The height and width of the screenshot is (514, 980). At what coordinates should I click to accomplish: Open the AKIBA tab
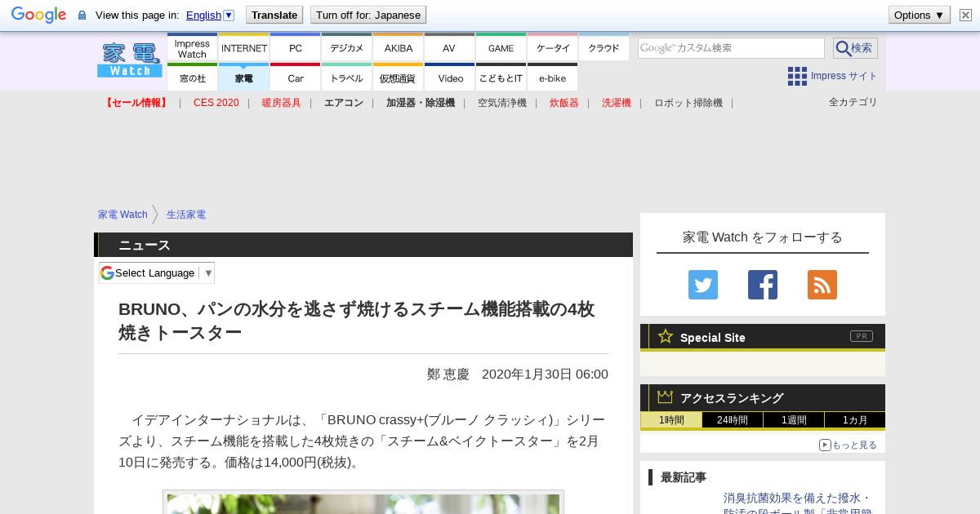click(x=398, y=47)
